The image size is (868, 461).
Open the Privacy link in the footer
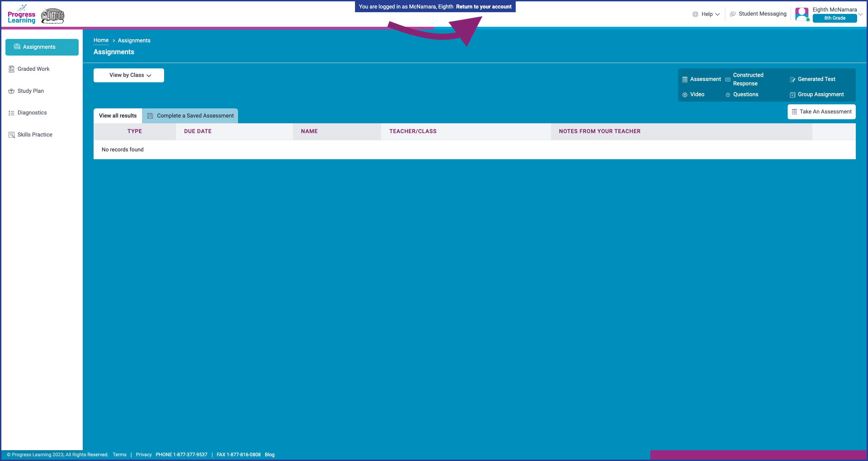click(143, 455)
